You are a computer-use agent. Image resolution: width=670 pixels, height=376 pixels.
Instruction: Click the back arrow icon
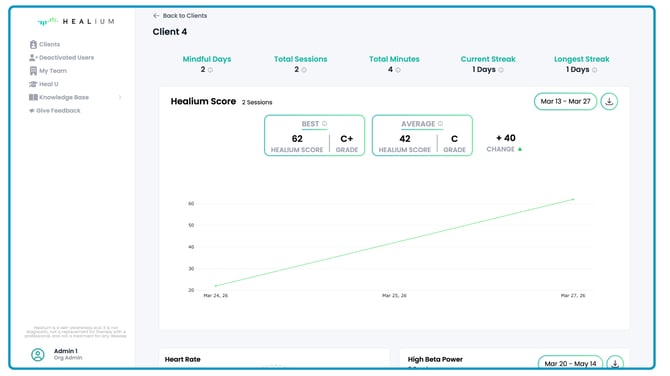pyautogui.click(x=156, y=15)
